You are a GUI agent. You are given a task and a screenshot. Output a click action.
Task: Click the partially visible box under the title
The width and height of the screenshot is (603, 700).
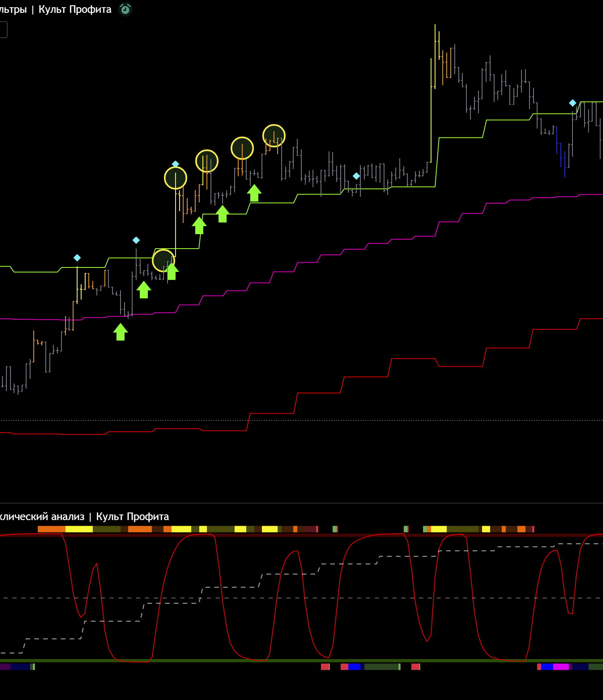pos(3,30)
